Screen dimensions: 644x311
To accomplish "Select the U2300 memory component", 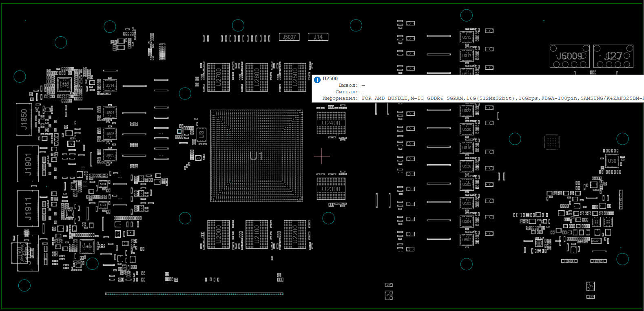I will [x=331, y=189].
